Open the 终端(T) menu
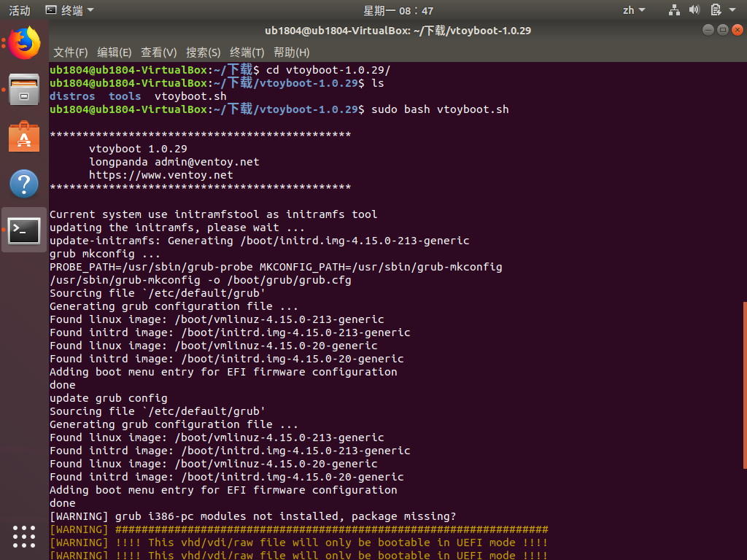The width and height of the screenshot is (747, 560). [247, 52]
